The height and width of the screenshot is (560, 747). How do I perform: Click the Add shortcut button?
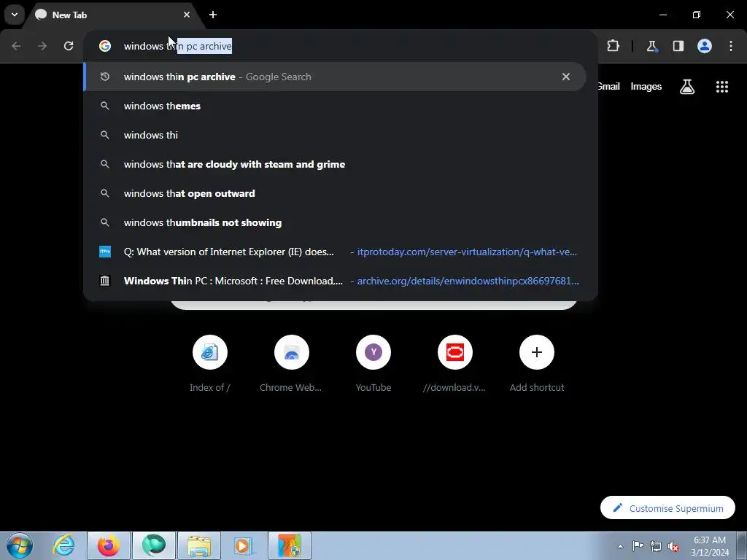point(537,365)
